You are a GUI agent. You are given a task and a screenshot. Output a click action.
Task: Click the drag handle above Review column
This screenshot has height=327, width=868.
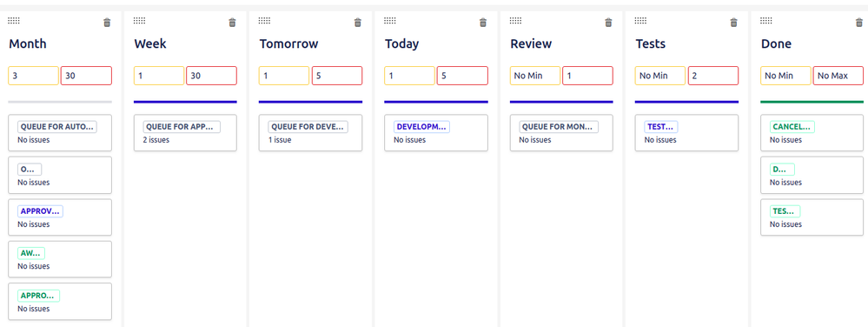coord(515,21)
